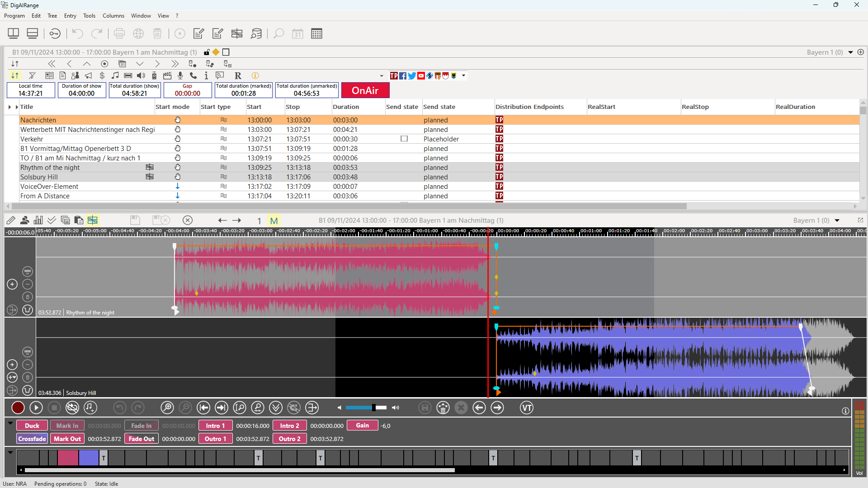Image resolution: width=868 pixels, height=488 pixels.
Task: Toggle the Crossfade option
Action: (32, 439)
